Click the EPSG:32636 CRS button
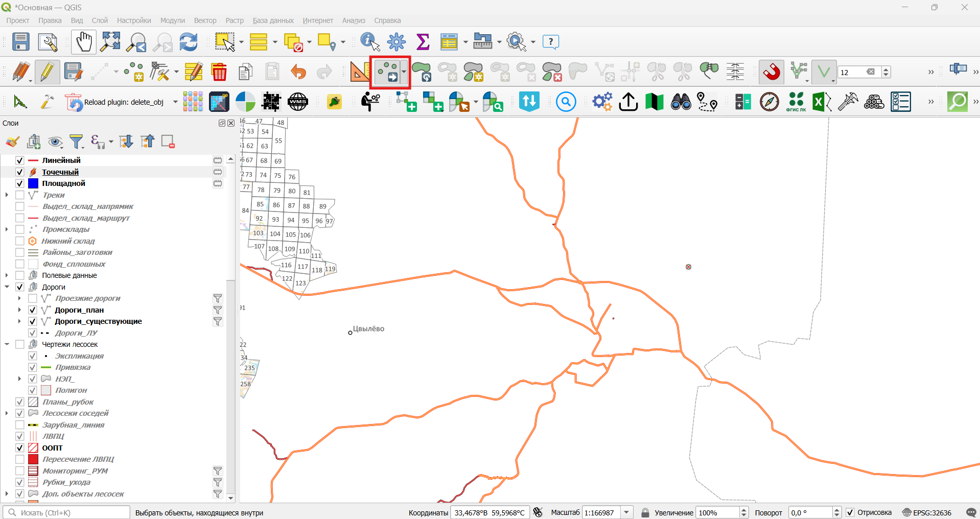 pos(927,512)
